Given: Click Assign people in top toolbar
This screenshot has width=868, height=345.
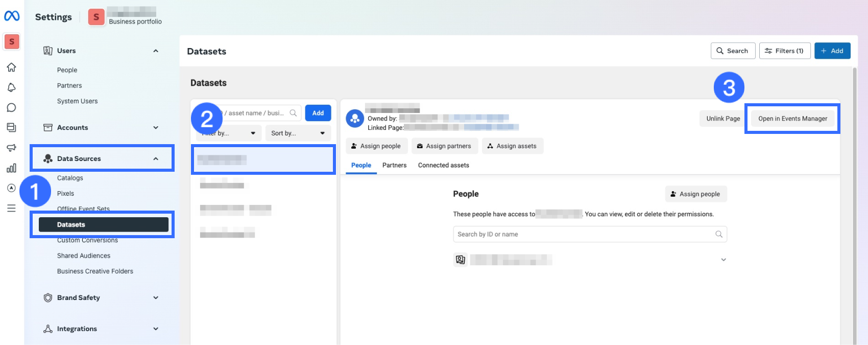Looking at the screenshot, I should click(x=376, y=146).
